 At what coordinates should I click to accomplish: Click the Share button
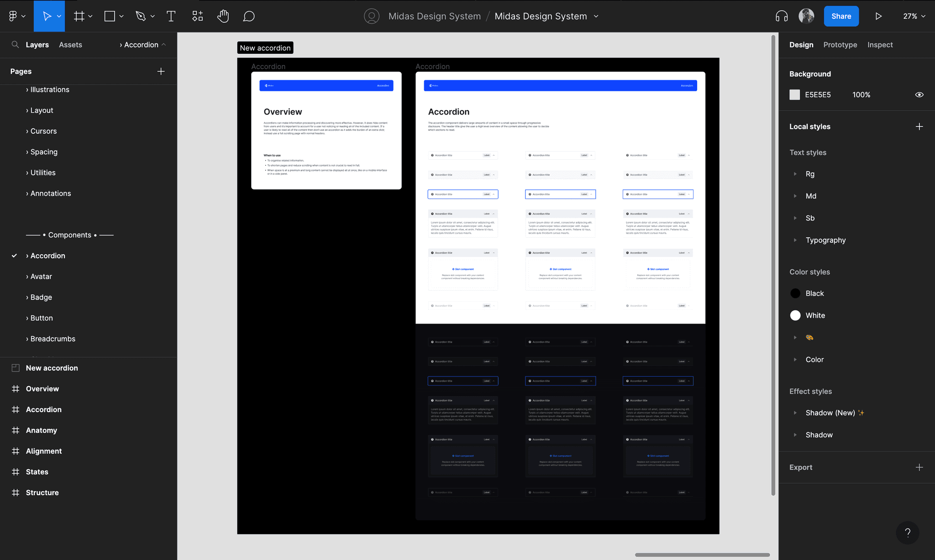coord(841,16)
